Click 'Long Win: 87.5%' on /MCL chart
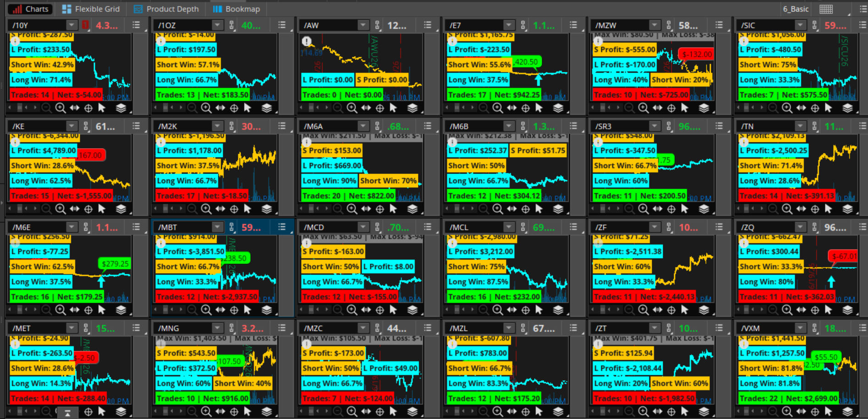868x419 pixels. (478, 282)
